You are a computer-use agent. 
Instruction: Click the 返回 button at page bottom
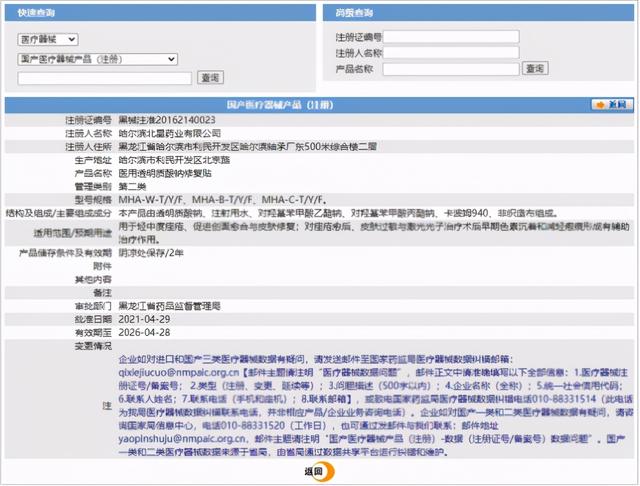coord(318,471)
